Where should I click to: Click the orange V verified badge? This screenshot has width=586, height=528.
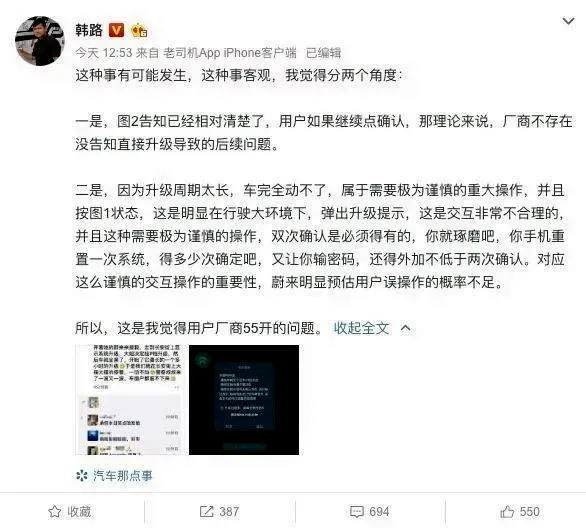(116, 30)
